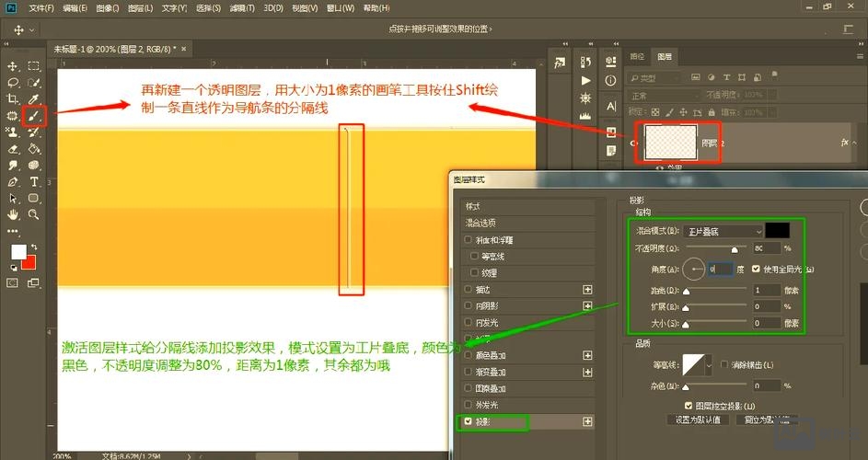Open the Info panel icon
The image size is (868, 460).
point(610,81)
